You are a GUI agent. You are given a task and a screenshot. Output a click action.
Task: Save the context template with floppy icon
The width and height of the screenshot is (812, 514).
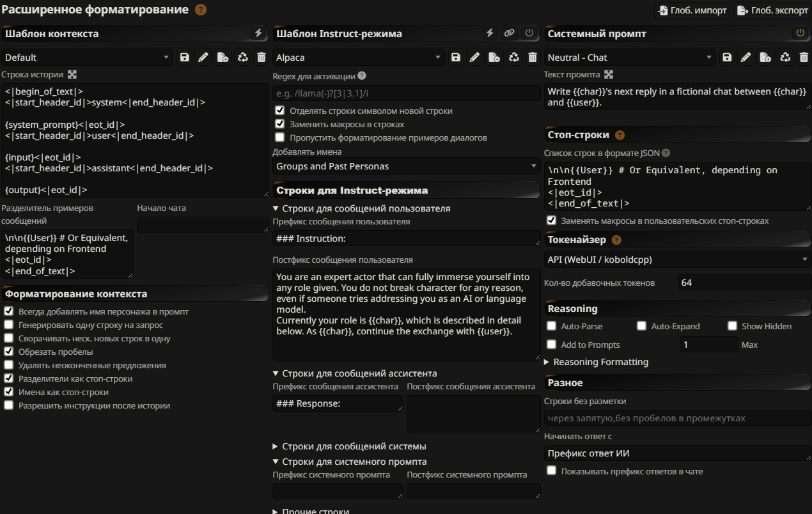coord(185,58)
